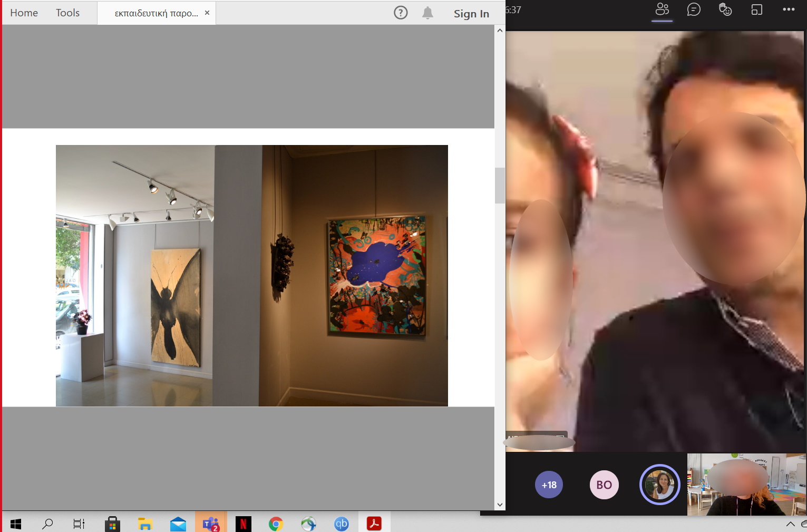The image size is (807, 532).
Task: Click Sign In in Acrobat Reader
Action: tap(471, 14)
